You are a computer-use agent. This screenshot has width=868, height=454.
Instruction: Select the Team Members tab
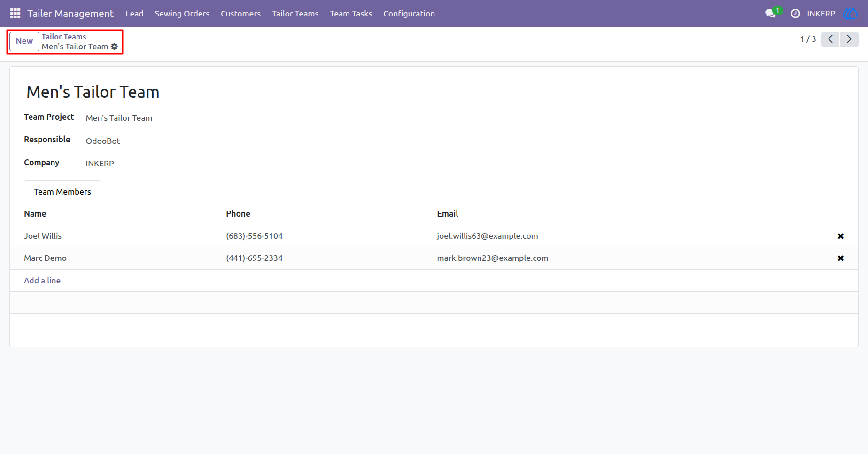click(x=62, y=192)
